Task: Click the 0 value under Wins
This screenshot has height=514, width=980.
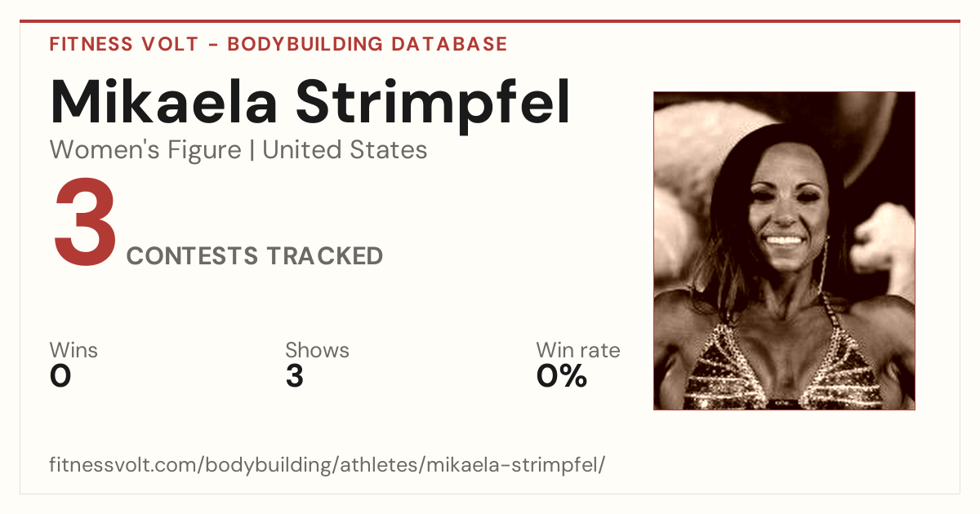Action: (x=60, y=376)
